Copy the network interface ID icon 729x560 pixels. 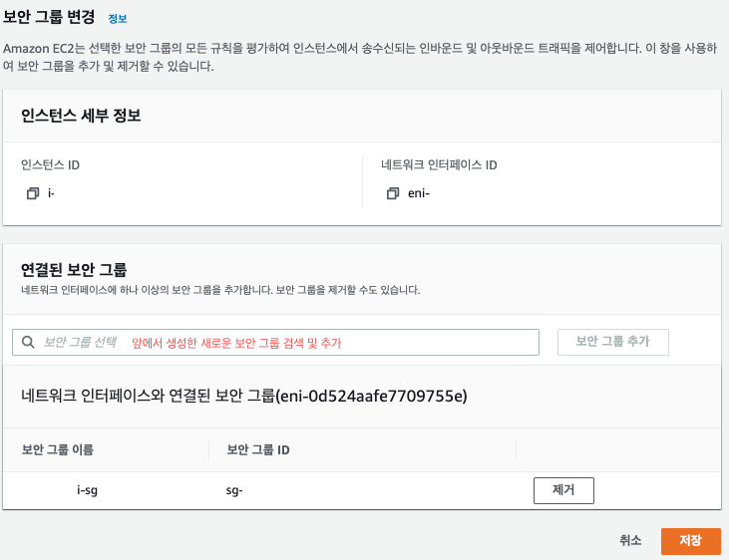pyautogui.click(x=393, y=193)
